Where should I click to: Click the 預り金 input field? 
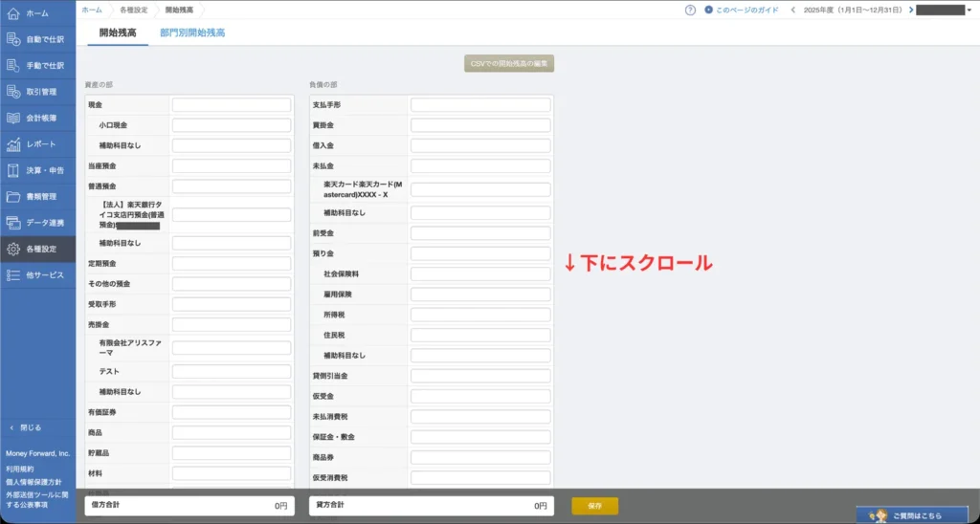(480, 253)
